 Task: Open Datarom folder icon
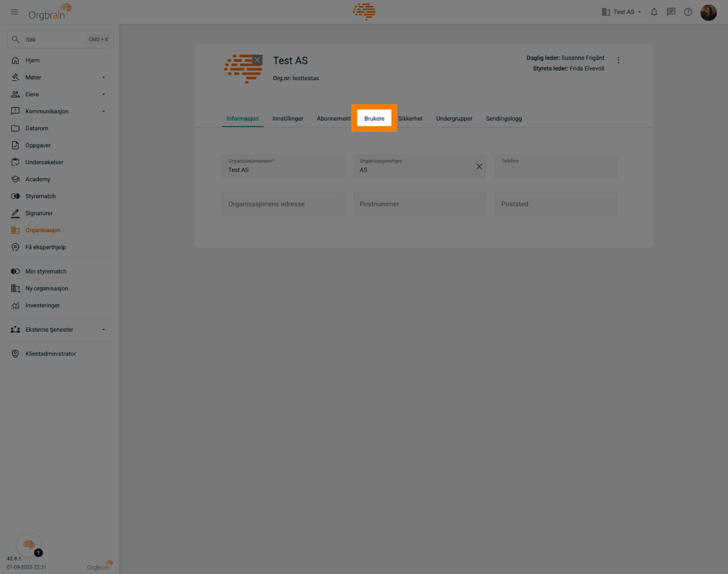click(x=15, y=129)
